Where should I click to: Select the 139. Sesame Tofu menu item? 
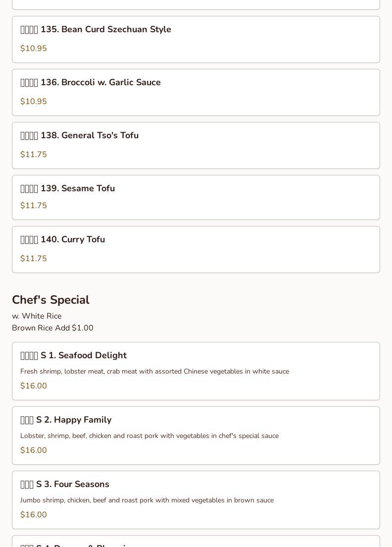pyautogui.click(x=196, y=198)
